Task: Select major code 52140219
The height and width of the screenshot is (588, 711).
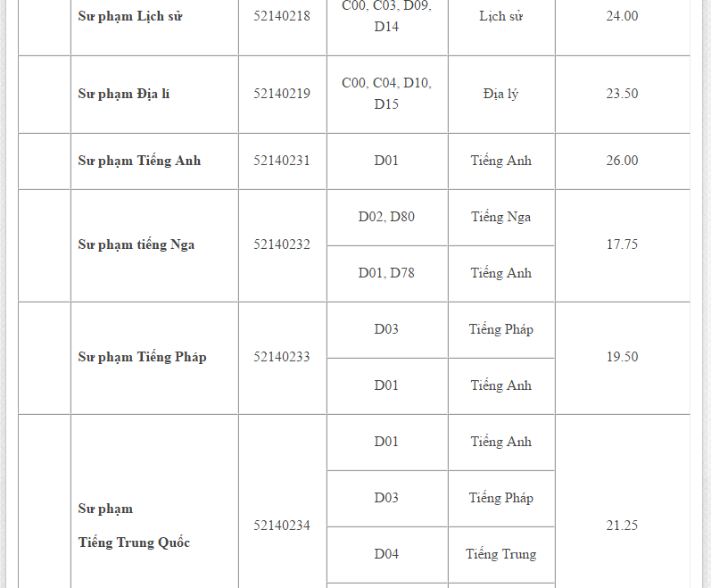Action: tap(282, 94)
